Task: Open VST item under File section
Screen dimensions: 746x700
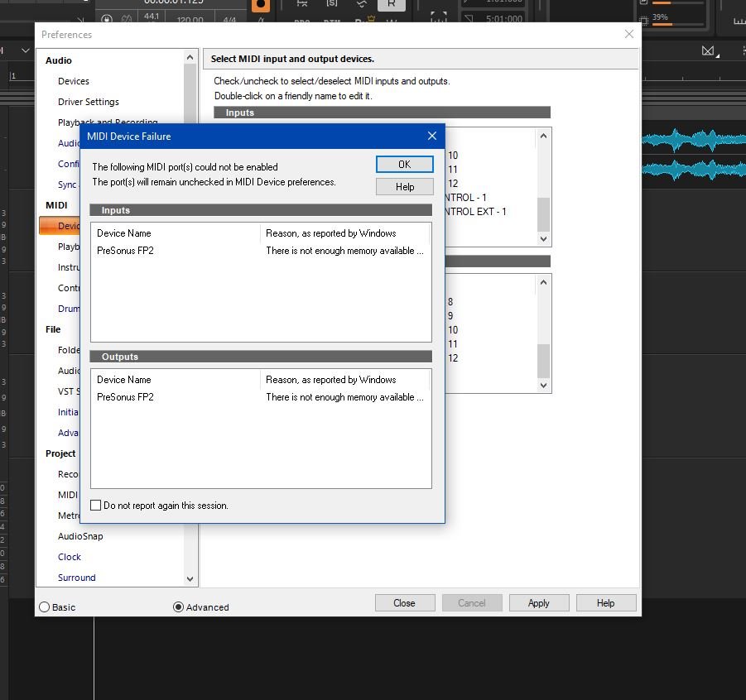Action: point(69,391)
